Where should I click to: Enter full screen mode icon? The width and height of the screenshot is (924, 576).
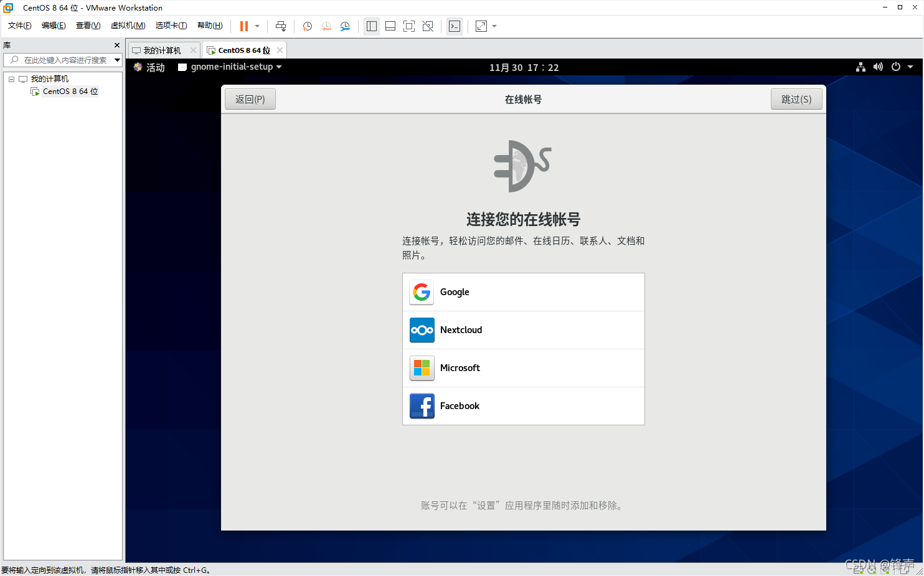(409, 26)
